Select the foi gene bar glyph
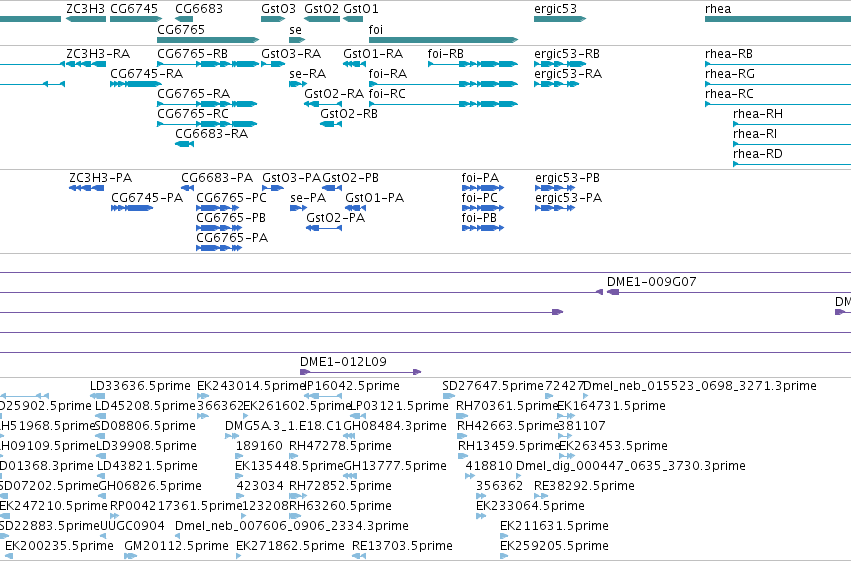Viewport: 851px width, 561px height. click(x=443, y=40)
